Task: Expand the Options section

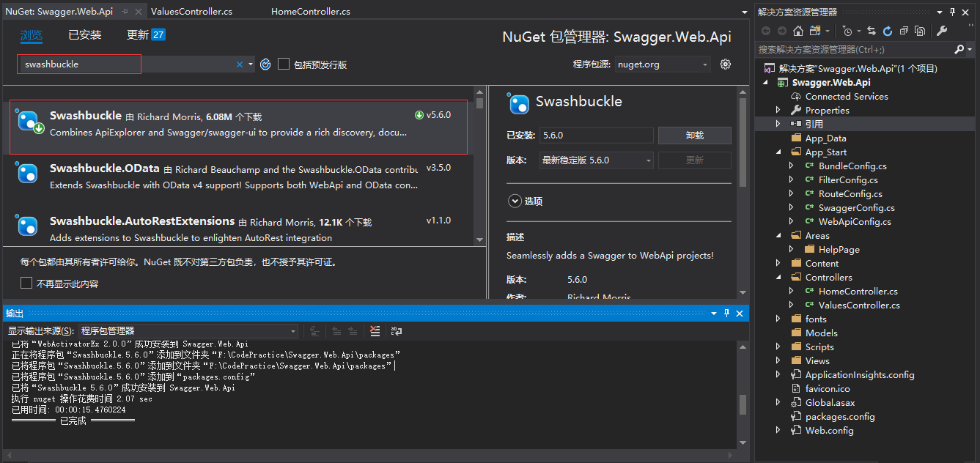Action: pos(514,201)
